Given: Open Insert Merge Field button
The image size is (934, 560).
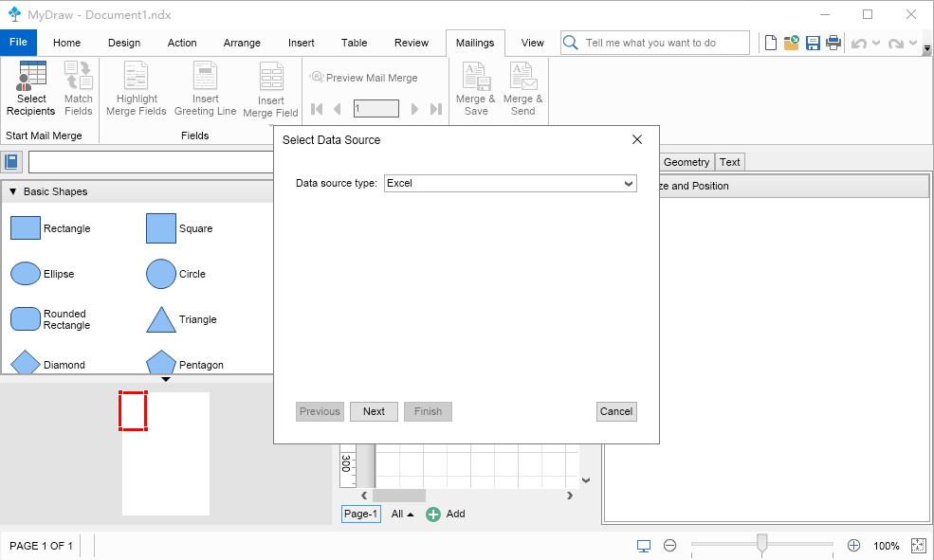Looking at the screenshot, I should 270,90.
